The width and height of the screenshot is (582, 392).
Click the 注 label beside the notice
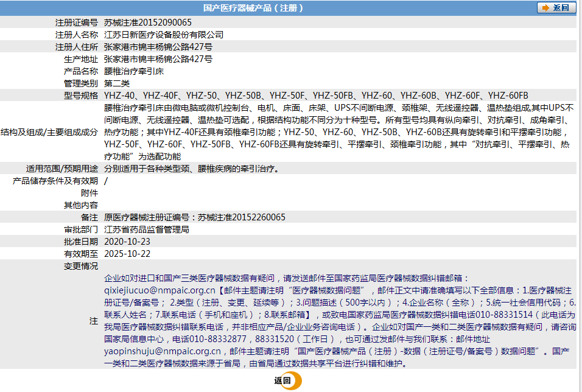coord(94,321)
